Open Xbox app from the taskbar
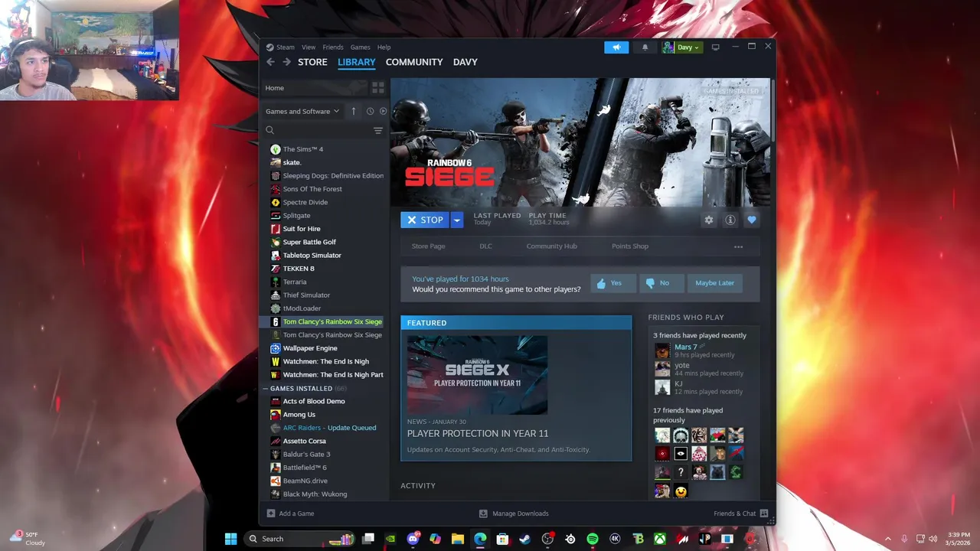The height and width of the screenshot is (551, 980). coord(660,539)
